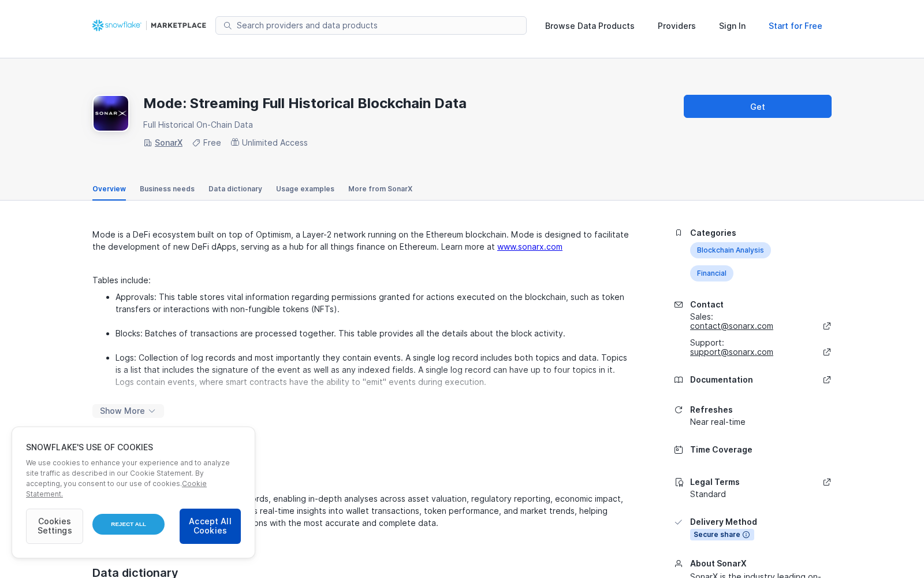Click the Start for Free link
This screenshot has height=578, width=924.
[x=795, y=26]
